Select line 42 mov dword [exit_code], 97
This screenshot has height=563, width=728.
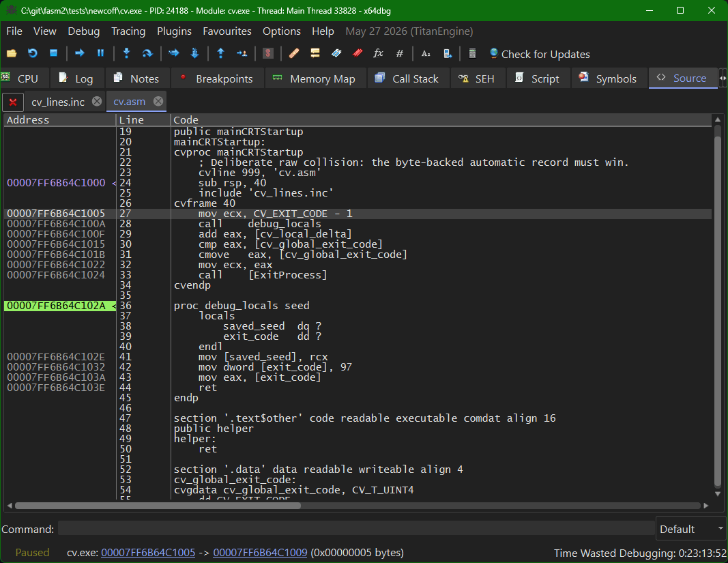[276, 367]
